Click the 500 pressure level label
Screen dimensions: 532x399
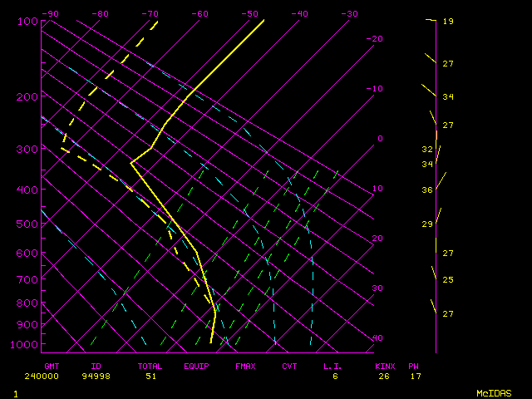[27, 224]
